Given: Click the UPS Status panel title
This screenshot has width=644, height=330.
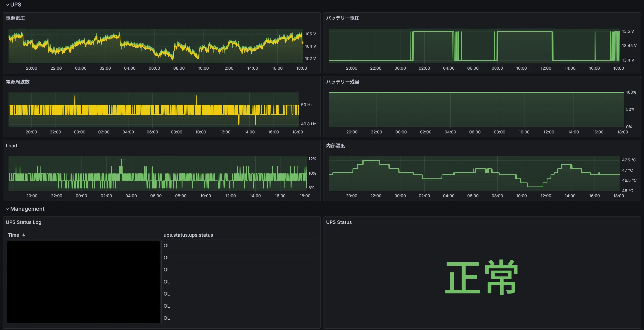Looking at the screenshot, I should pyautogui.click(x=339, y=222).
